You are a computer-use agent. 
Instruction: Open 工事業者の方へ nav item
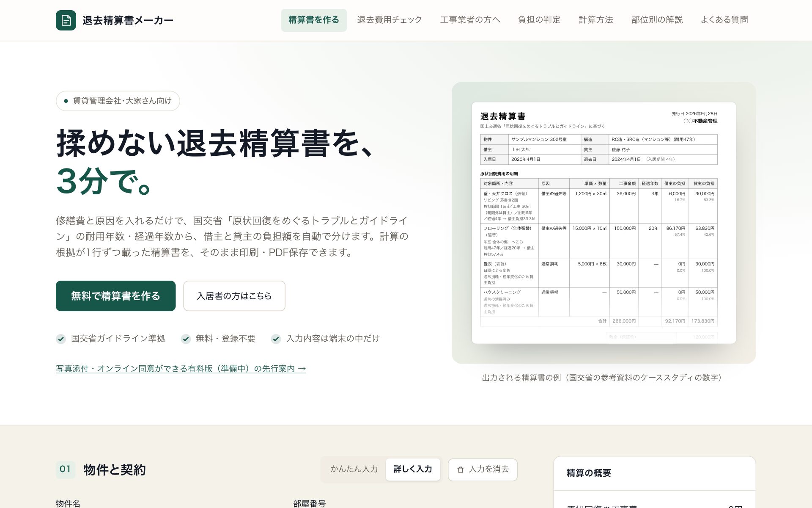click(x=470, y=20)
